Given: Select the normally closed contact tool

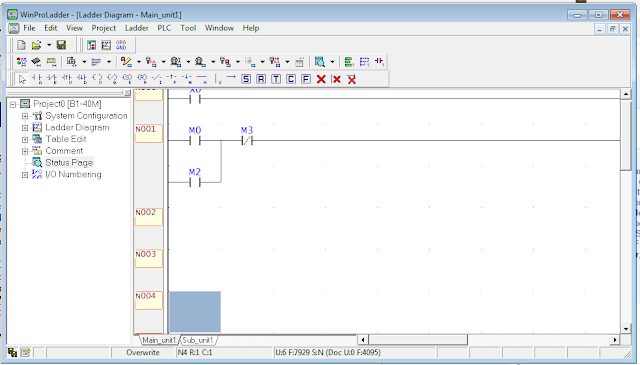Looking at the screenshot, I should click(52, 79).
